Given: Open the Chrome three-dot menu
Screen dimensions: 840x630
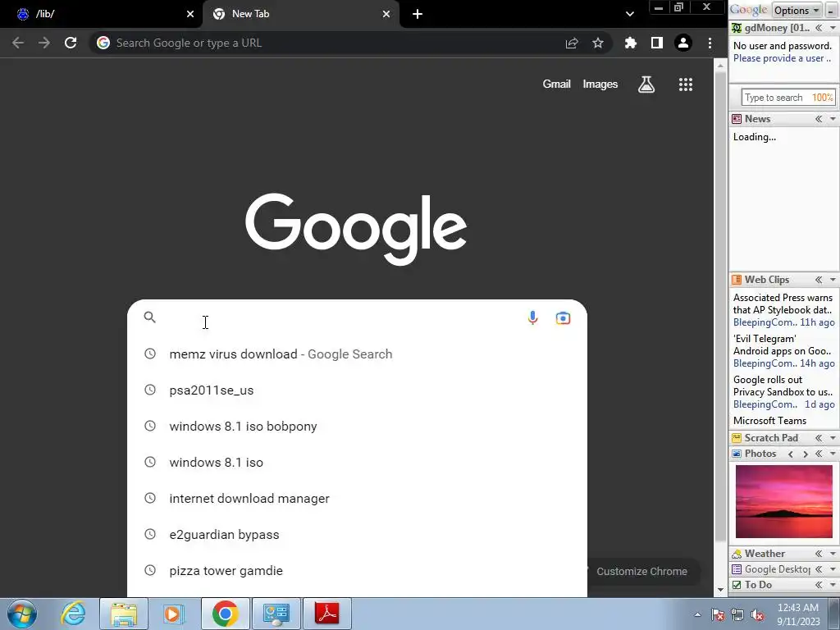Looking at the screenshot, I should [710, 43].
